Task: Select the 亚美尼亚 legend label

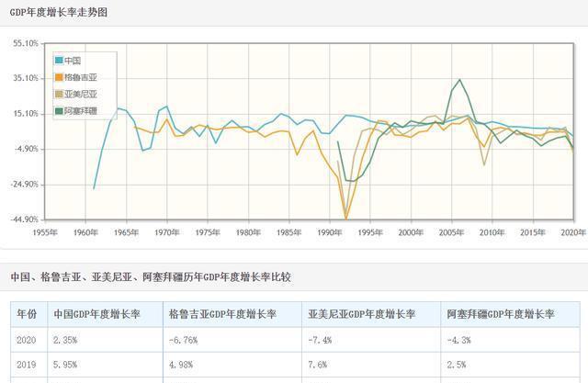Action: click(81, 94)
